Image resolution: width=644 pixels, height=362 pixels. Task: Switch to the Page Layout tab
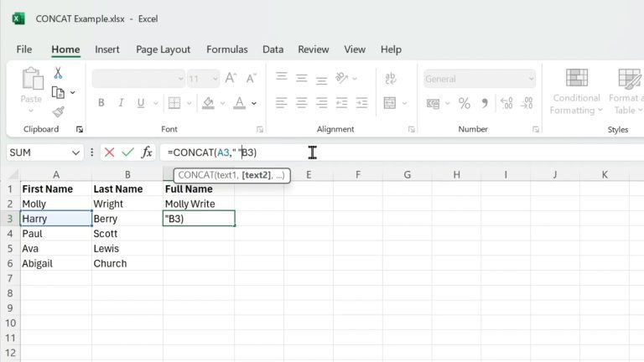[x=163, y=49]
